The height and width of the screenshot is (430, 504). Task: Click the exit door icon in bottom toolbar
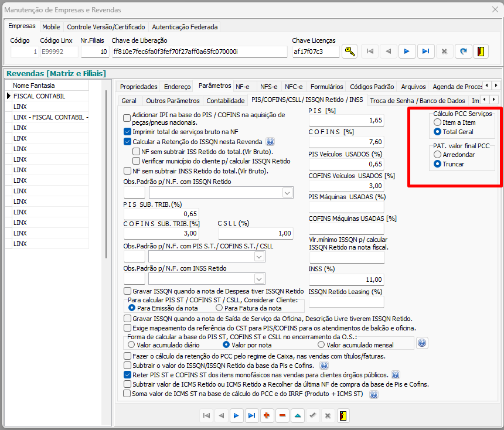pos(343,415)
